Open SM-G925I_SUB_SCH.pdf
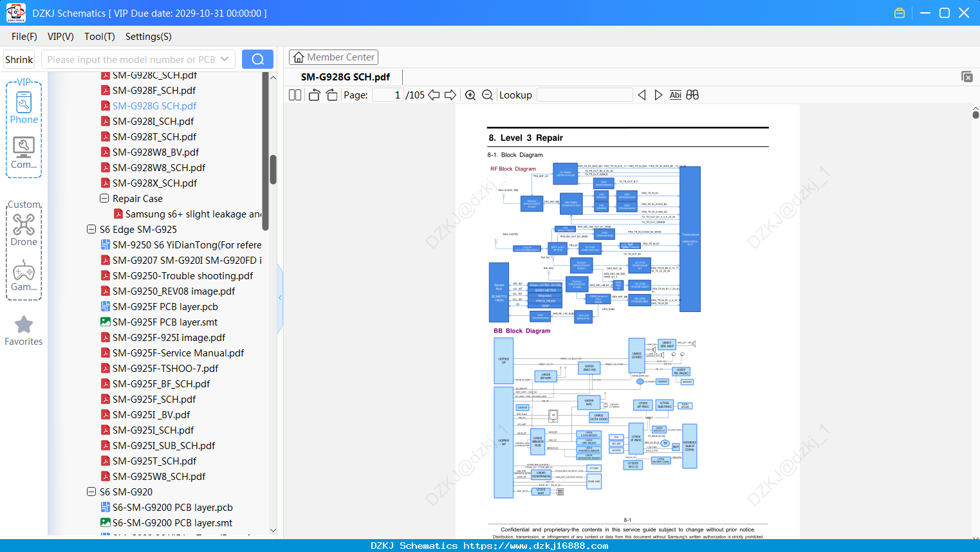 pos(164,446)
